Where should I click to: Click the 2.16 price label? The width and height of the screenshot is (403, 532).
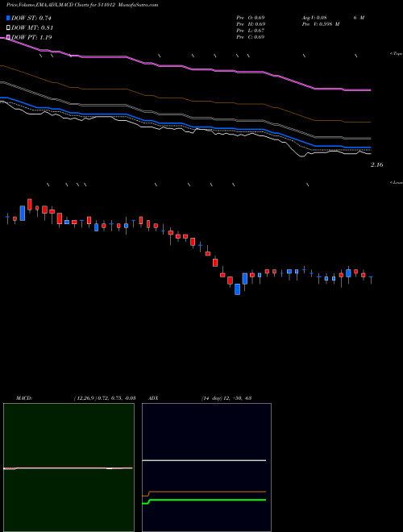click(377, 165)
